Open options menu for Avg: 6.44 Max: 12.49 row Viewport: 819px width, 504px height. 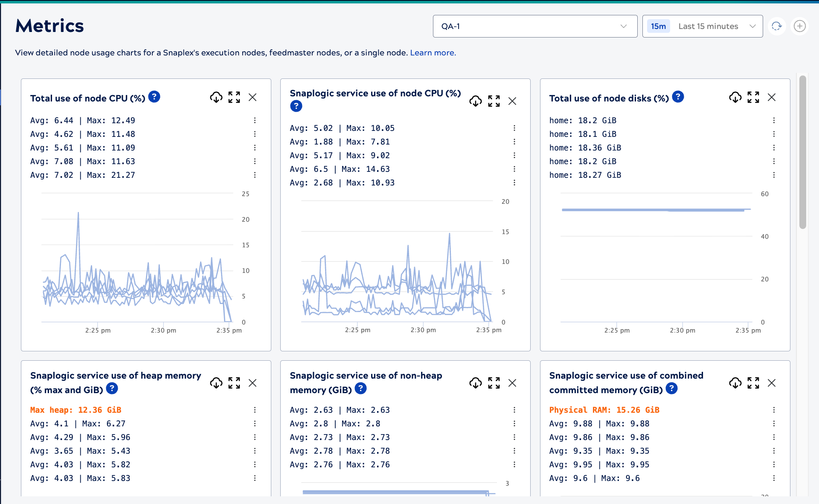255,120
